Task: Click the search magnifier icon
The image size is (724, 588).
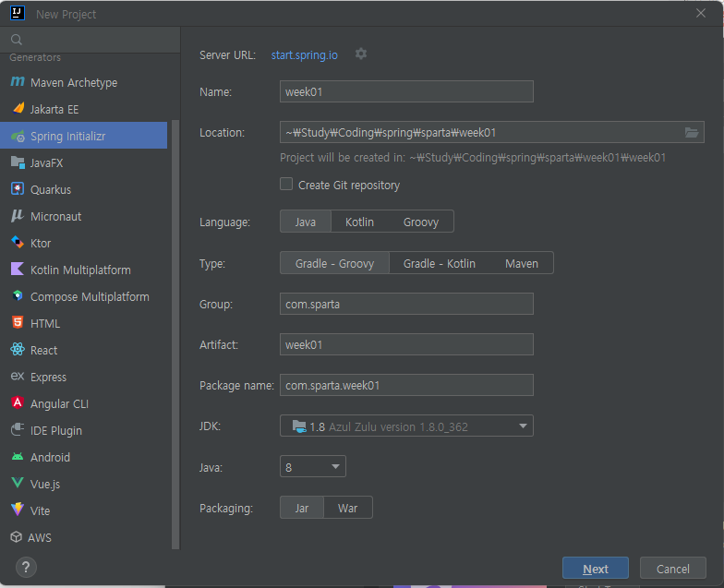Action: (x=17, y=41)
